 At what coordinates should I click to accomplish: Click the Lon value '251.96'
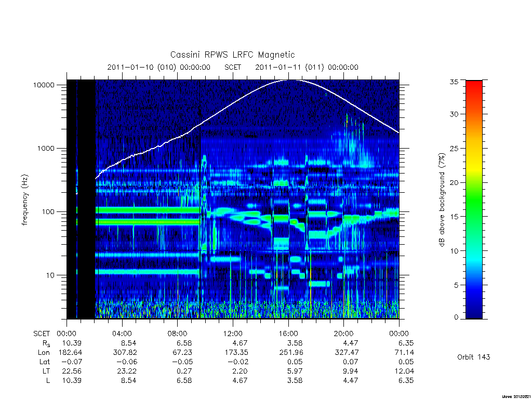(x=291, y=353)
